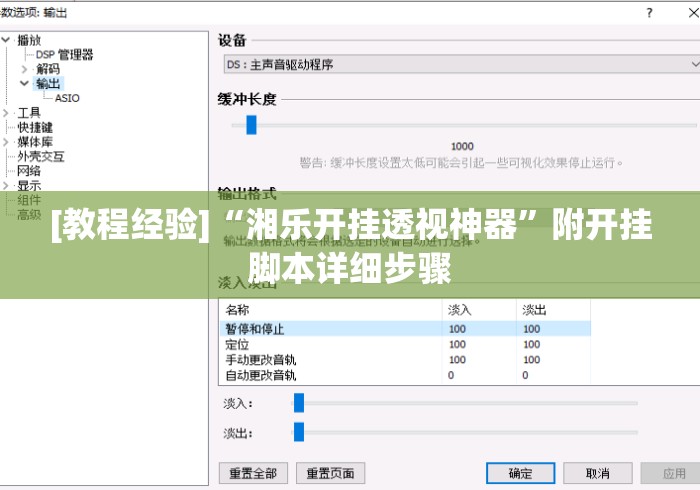The height and width of the screenshot is (490, 700).
Task: Select 工具 in preferences tree
Action: coord(29,113)
